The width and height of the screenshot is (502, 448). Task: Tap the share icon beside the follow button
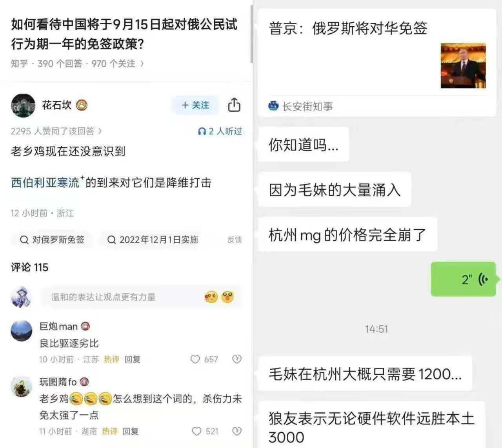pyautogui.click(x=234, y=105)
